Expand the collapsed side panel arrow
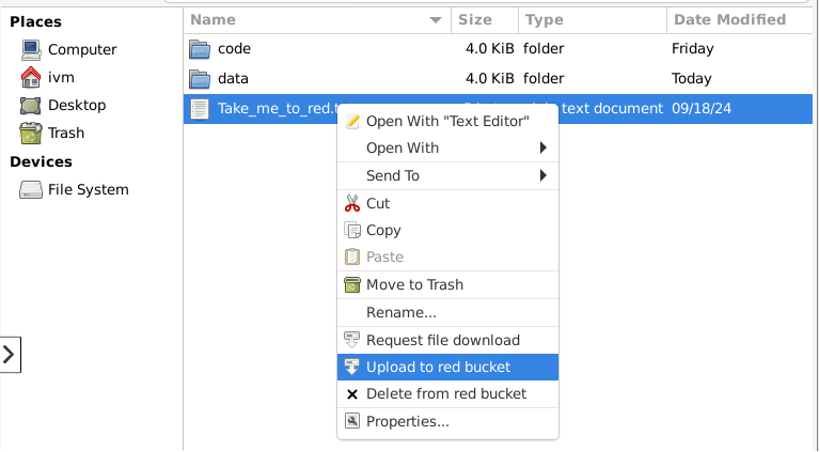 [x=9, y=354]
